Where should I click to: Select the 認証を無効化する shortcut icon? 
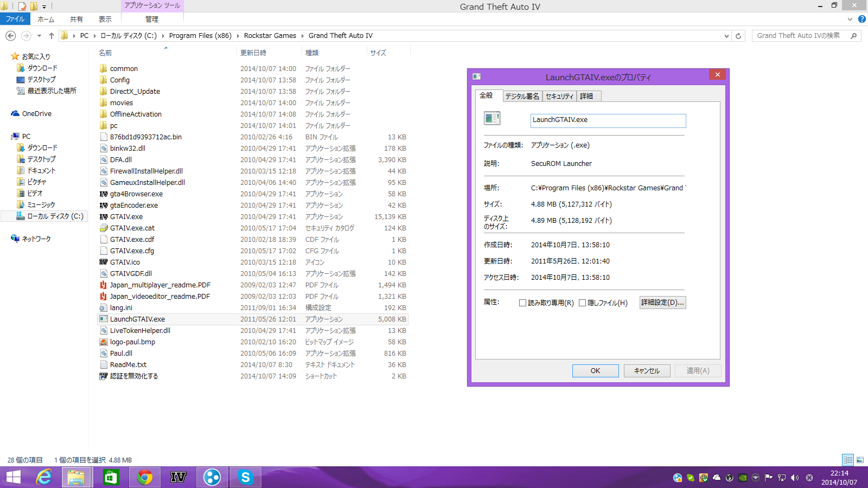tap(104, 376)
